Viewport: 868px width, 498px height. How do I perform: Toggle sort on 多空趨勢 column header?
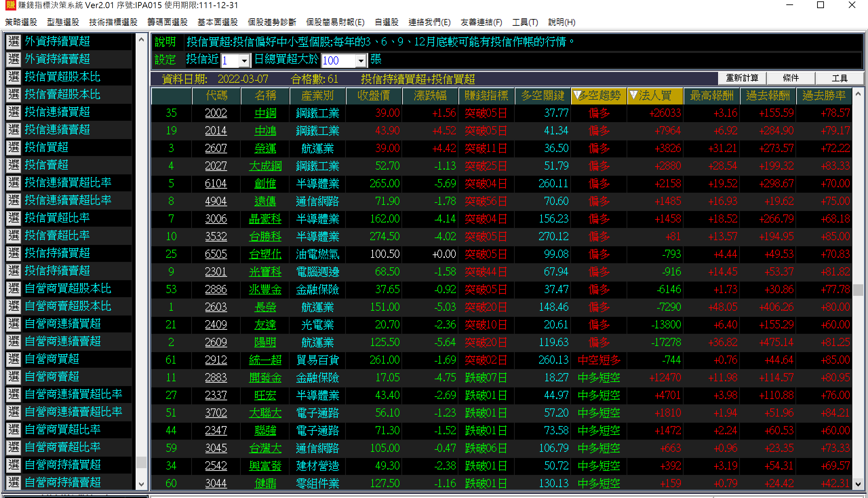[x=598, y=95]
